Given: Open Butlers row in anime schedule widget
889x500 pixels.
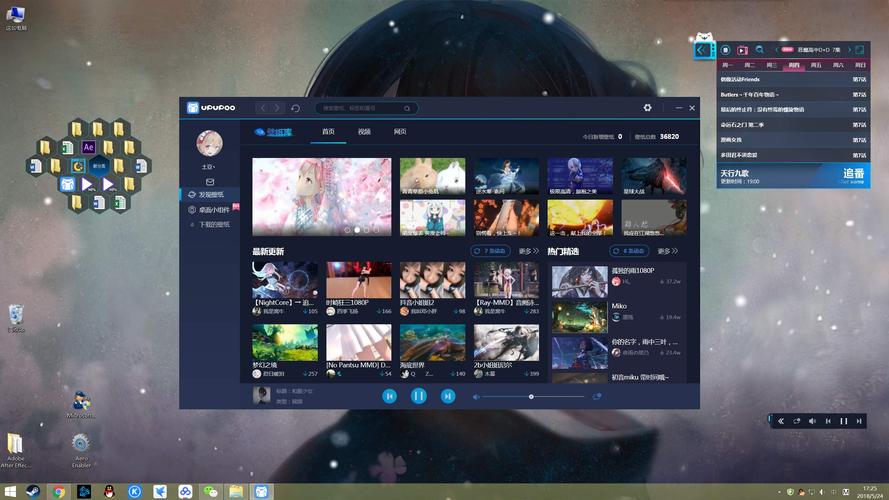Looking at the screenshot, I should point(793,95).
